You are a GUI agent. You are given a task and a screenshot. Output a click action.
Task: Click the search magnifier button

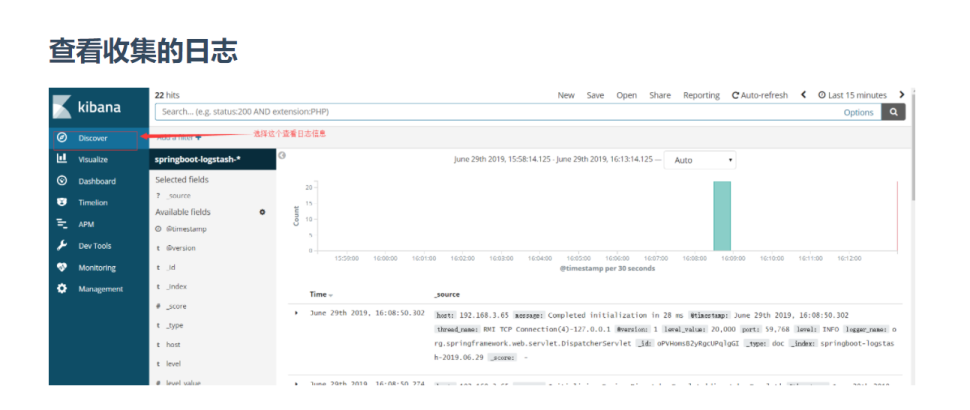893,112
